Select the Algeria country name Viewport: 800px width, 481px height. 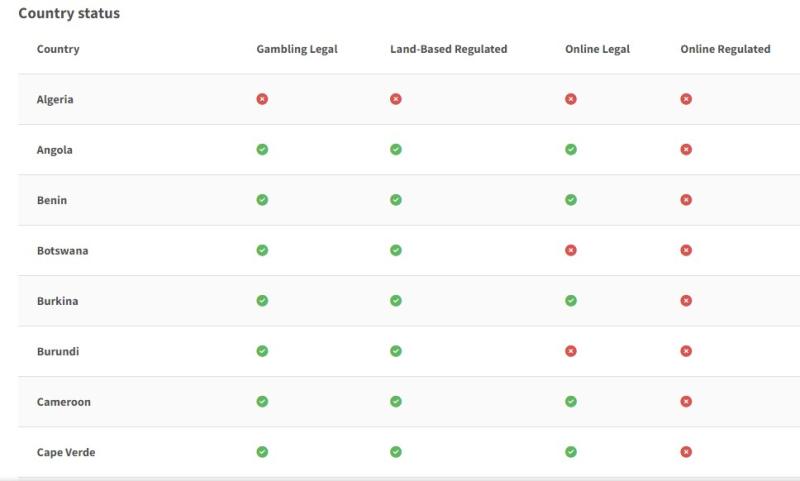[55, 99]
